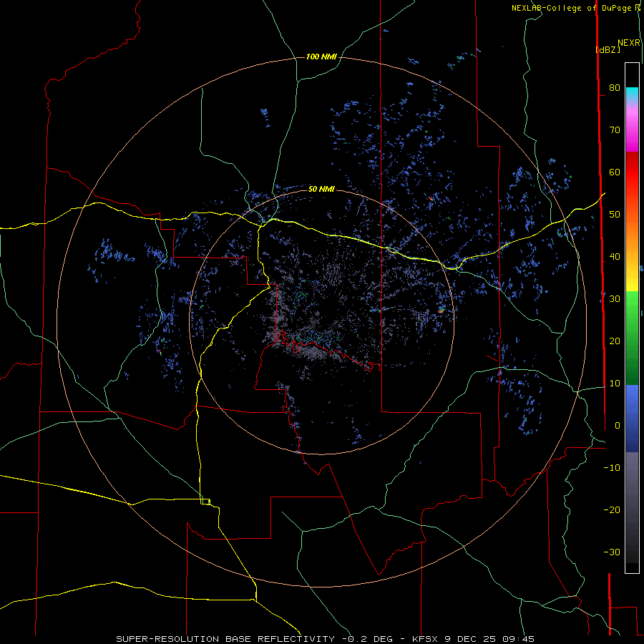The width and height of the screenshot is (644, 644).
Task: Click the 80 dBZ scale value
Action: click(615, 87)
